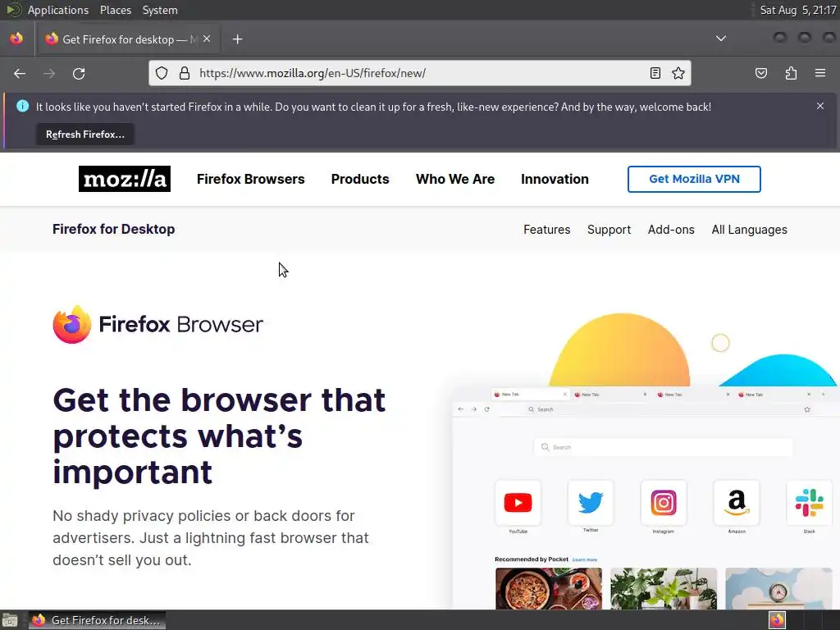
Task: Save page to Pocket icon
Action: pyautogui.click(x=761, y=73)
